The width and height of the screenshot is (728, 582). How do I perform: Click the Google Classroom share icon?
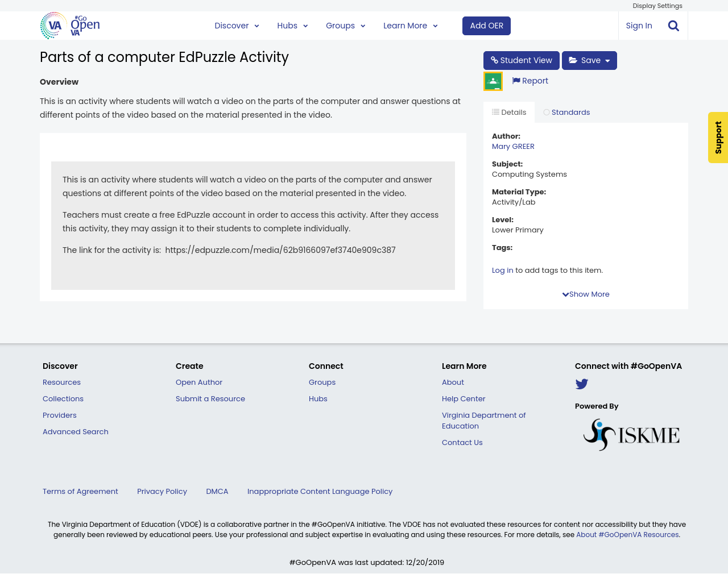[493, 81]
